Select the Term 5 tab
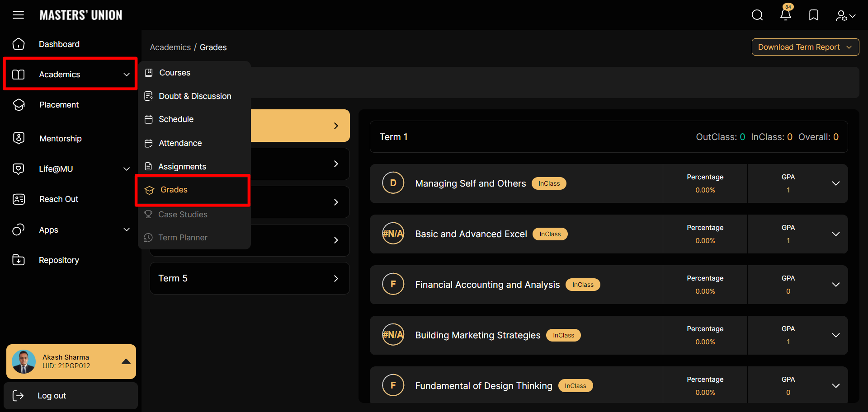 249,278
